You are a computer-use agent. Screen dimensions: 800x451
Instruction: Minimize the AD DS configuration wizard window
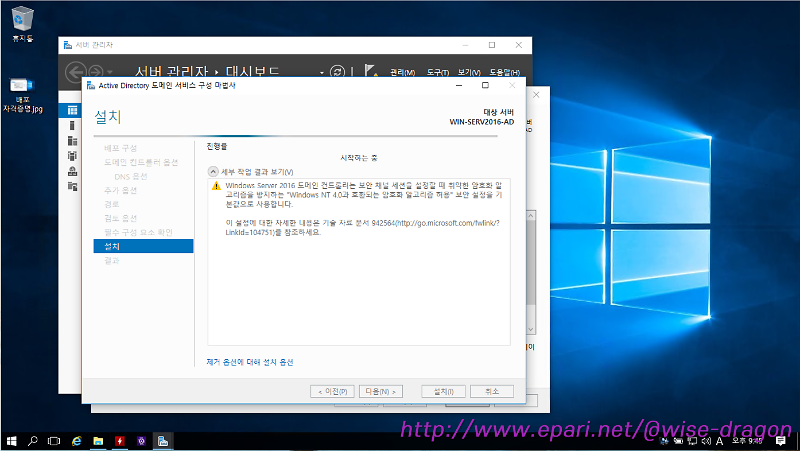pyautogui.click(x=459, y=85)
